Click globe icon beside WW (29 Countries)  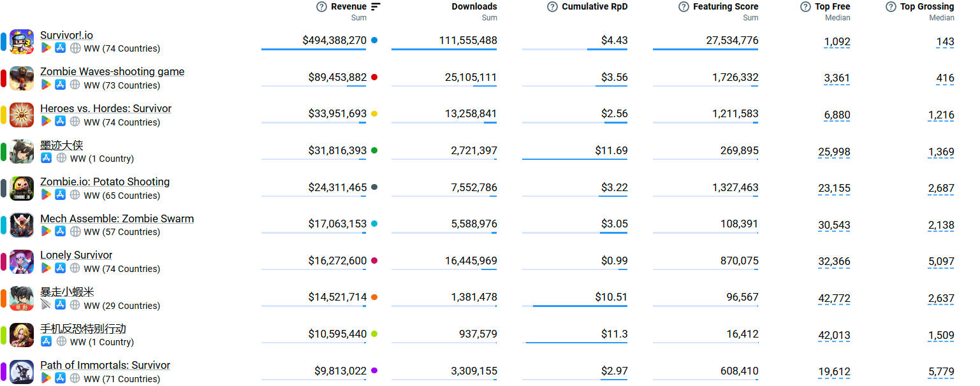75,305
